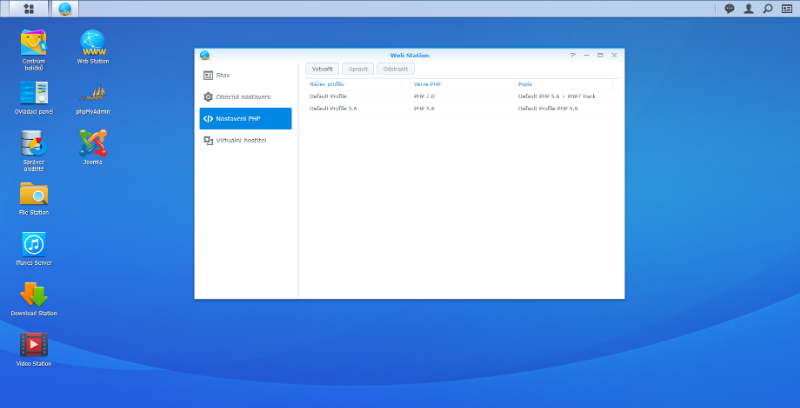Screen dimensions: 800x408
Task: Click description Default Profile PHP 5.6
Action: click(x=548, y=109)
